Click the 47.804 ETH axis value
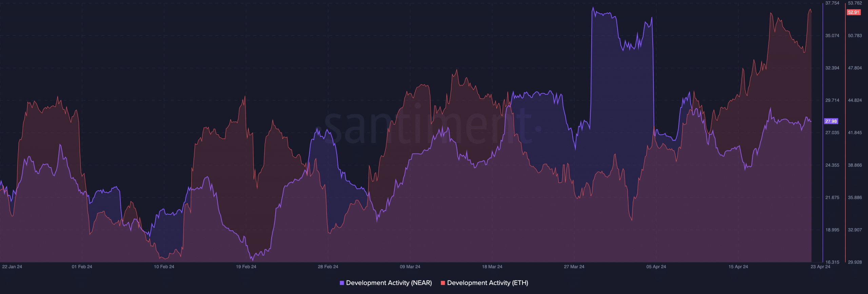This screenshot has width=868, height=294. coord(855,68)
